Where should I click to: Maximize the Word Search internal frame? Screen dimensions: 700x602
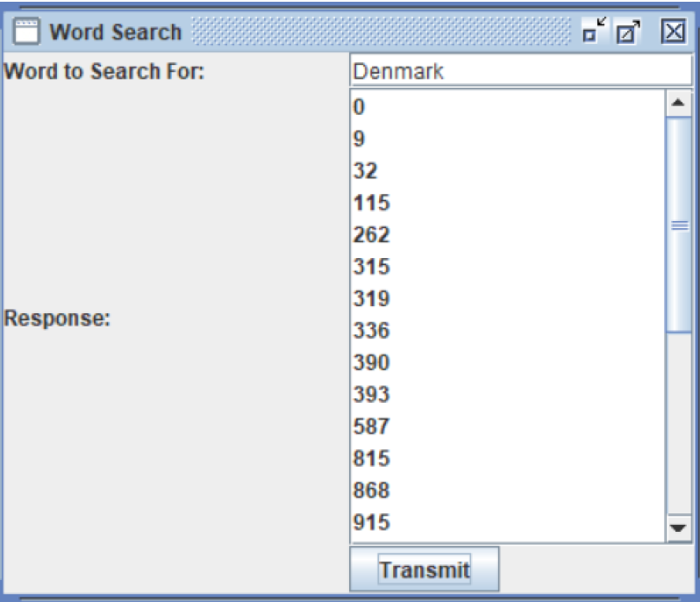point(628,31)
